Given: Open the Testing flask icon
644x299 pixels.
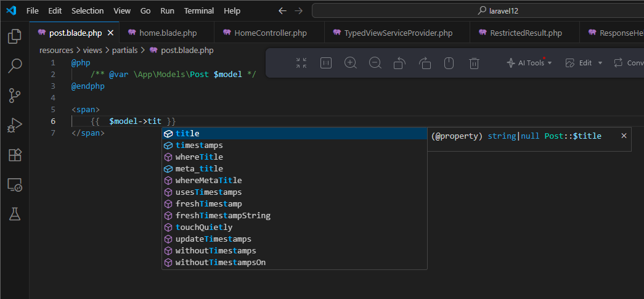Looking at the screenshot, I should point(15,214).
